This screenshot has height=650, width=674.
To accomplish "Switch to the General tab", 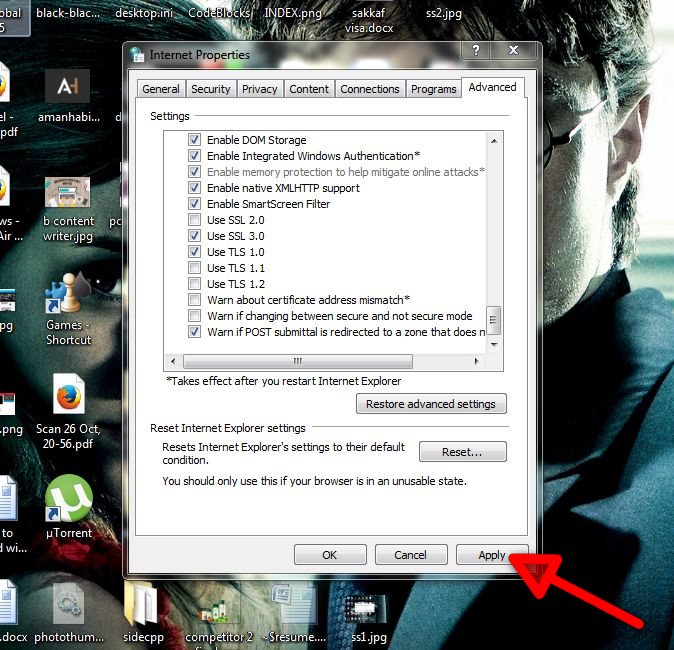I will tap(161, 89).
